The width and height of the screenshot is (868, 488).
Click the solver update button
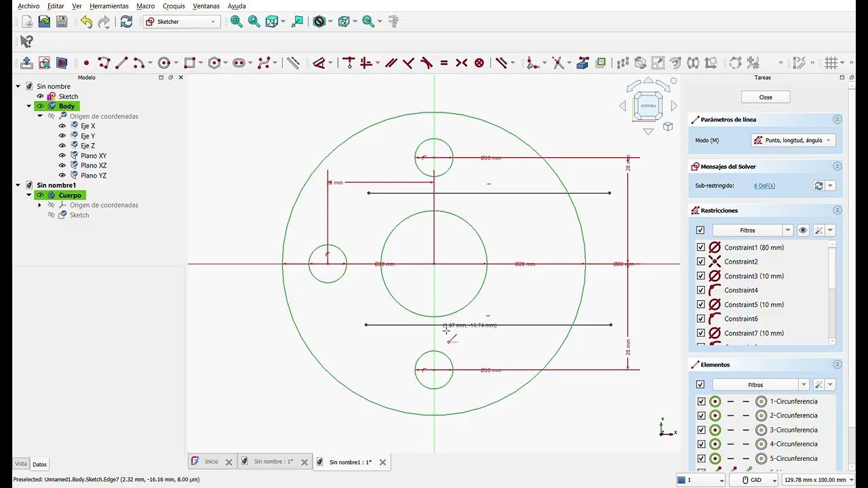click(818, 186)
